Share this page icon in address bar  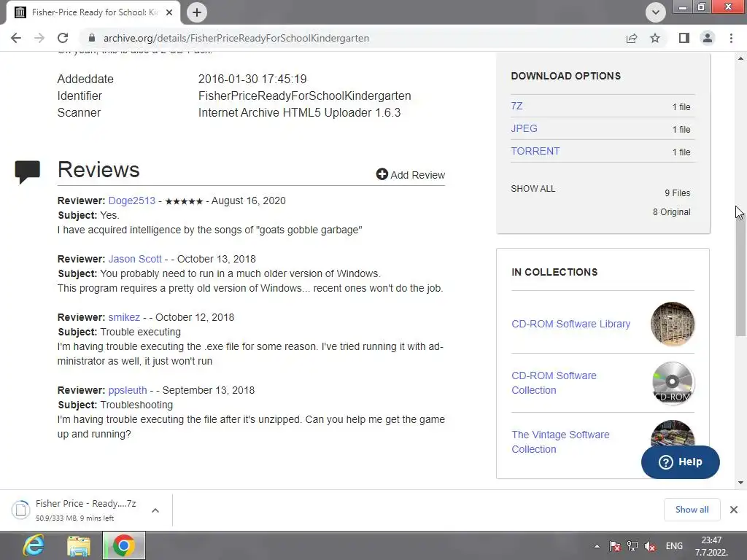click(632, 38)
